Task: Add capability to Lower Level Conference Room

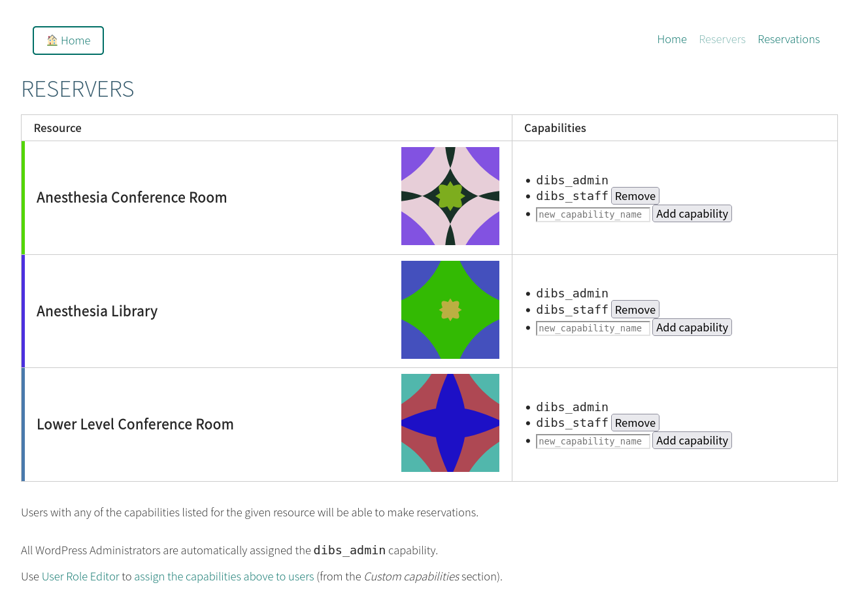Action: pos(692,441)
